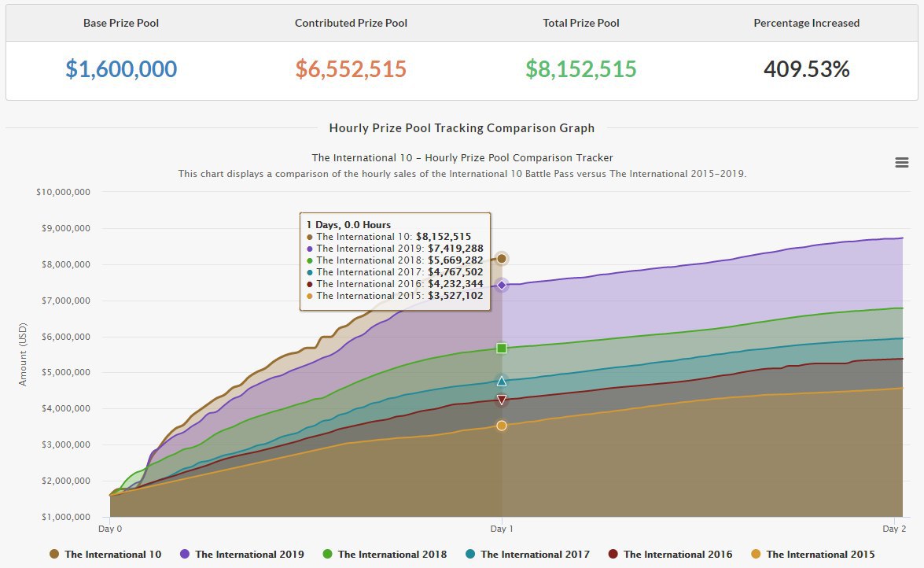Viewport: 924px width, 568px height.
Task: Click the brown International 10 data point marker
Action: pos(502,258)
